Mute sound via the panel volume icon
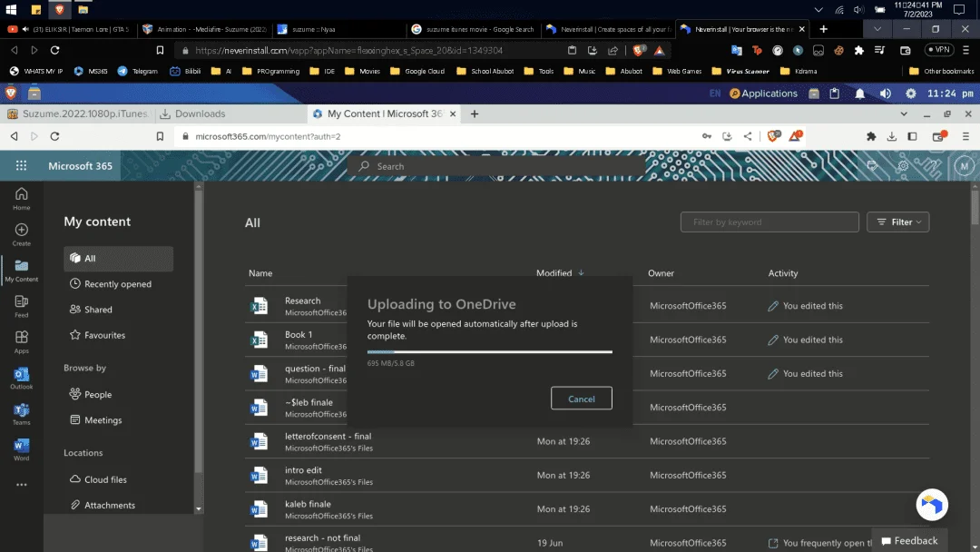 pos(886,94)
